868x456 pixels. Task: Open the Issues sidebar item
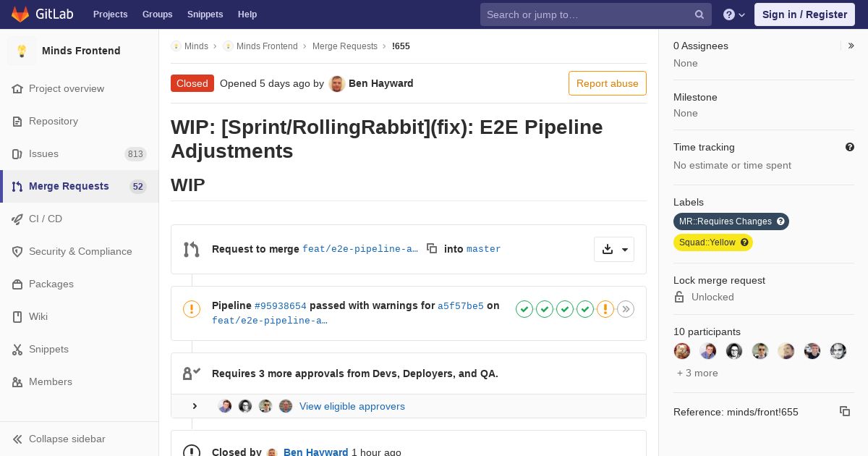(x=43, y=153)
